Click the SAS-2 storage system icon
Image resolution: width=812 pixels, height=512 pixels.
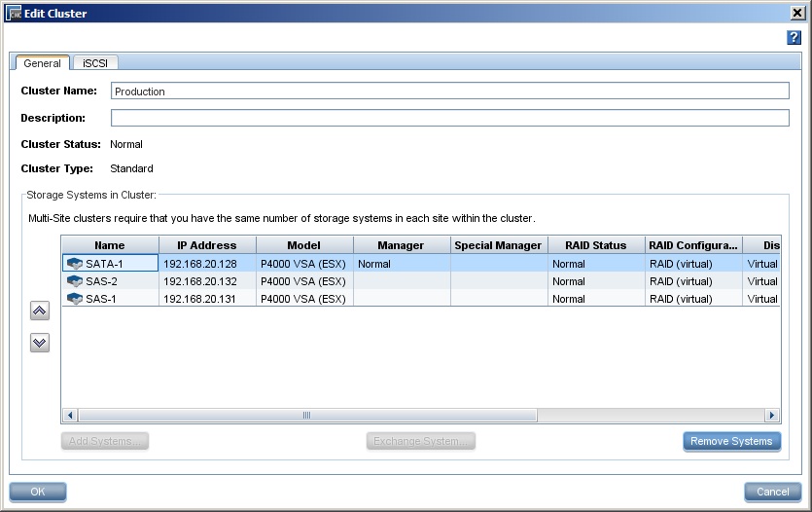tap(74, 281)
